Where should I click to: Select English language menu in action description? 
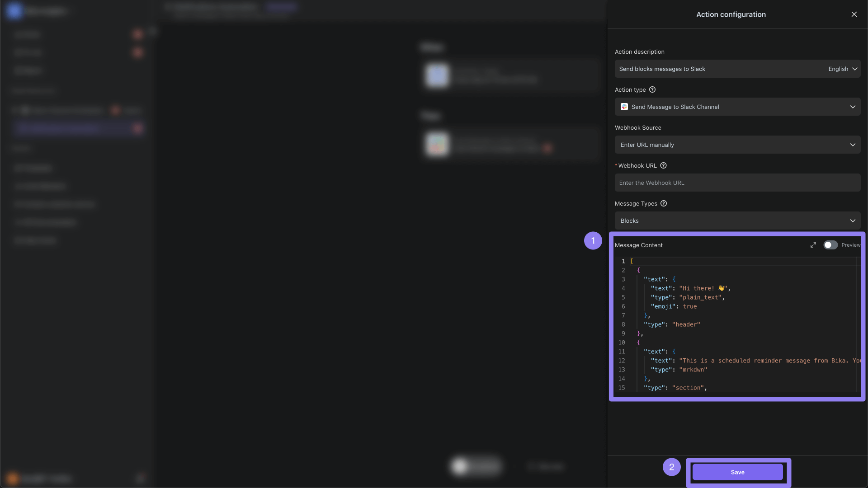coord(843,69)
